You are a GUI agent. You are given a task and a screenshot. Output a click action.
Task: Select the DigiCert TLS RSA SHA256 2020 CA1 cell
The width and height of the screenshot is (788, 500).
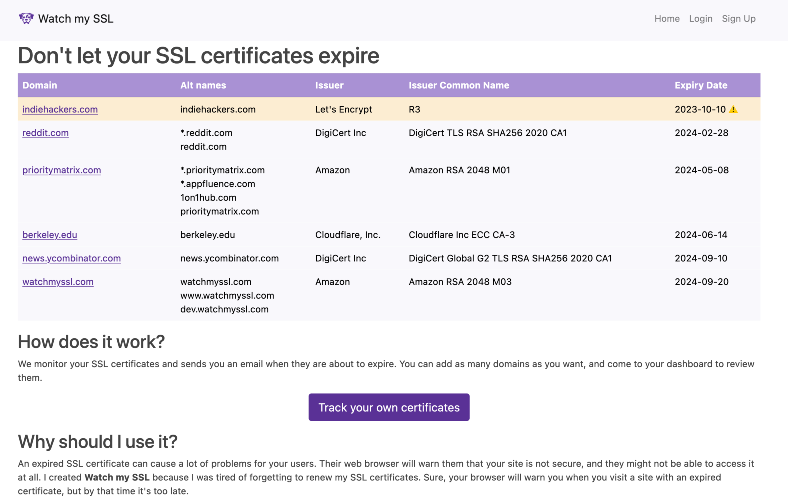487,133
